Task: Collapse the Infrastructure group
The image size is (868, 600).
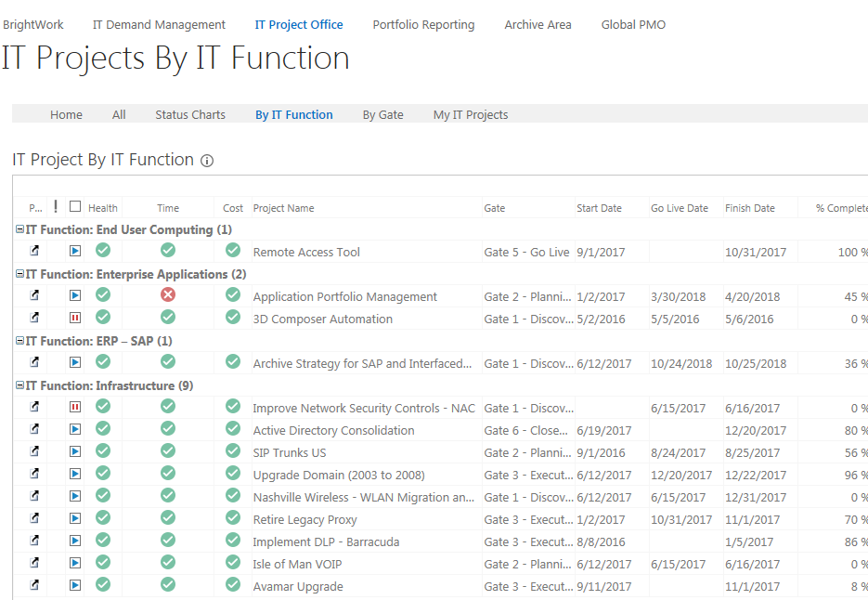Action: click(x=19, y=385)
